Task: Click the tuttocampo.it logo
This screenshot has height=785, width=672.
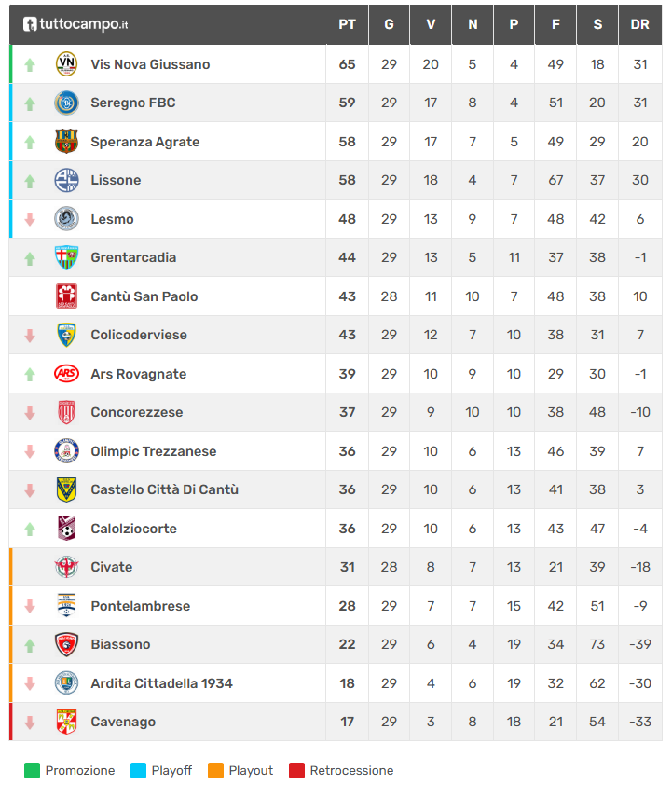Action: point(76,24)
